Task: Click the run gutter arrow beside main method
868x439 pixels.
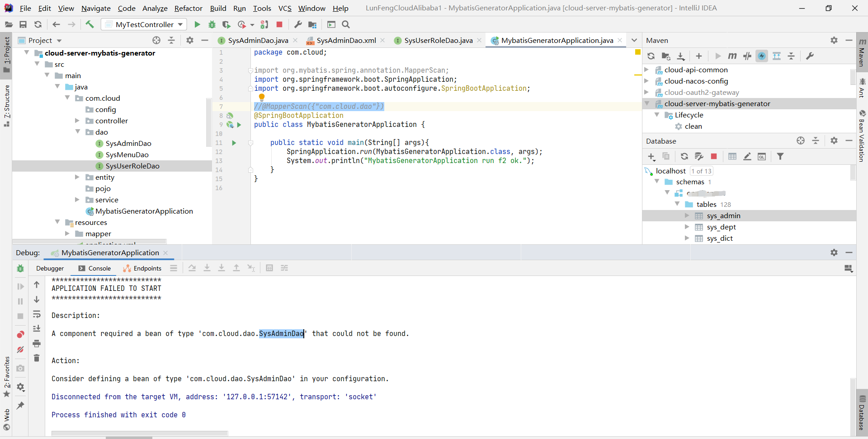Action: click(x=234, y=143)
